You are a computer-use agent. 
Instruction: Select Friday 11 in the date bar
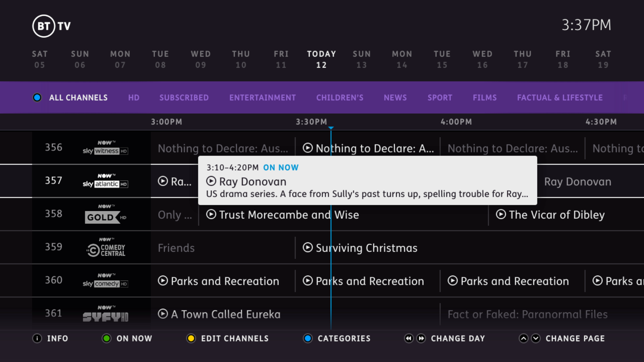tap(281, 59)
